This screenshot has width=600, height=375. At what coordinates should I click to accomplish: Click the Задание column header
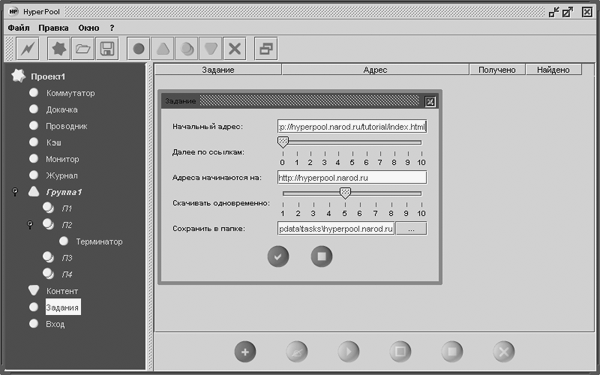coord(218,70)
